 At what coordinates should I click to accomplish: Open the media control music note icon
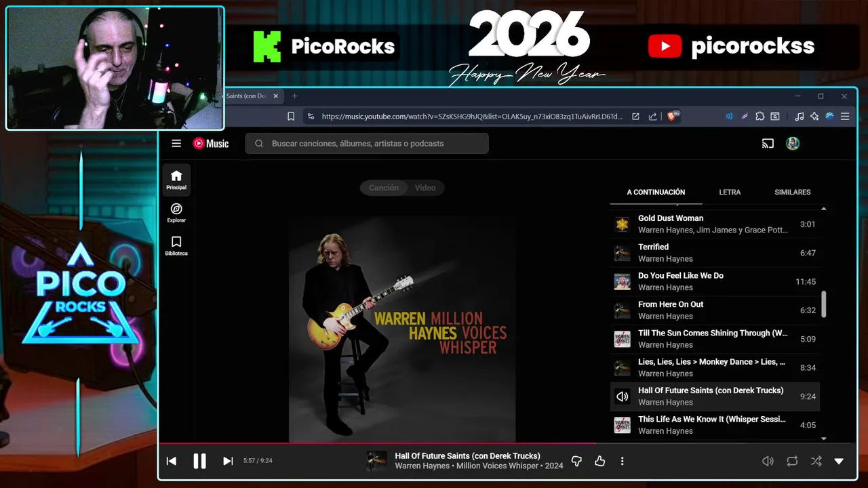pyautogui.click(x=800, y=117)
